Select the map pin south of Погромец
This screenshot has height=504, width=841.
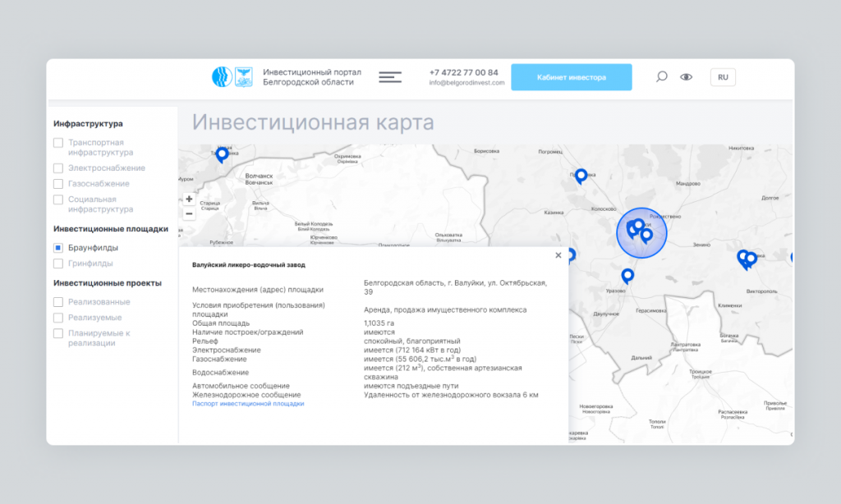[581, 176]
